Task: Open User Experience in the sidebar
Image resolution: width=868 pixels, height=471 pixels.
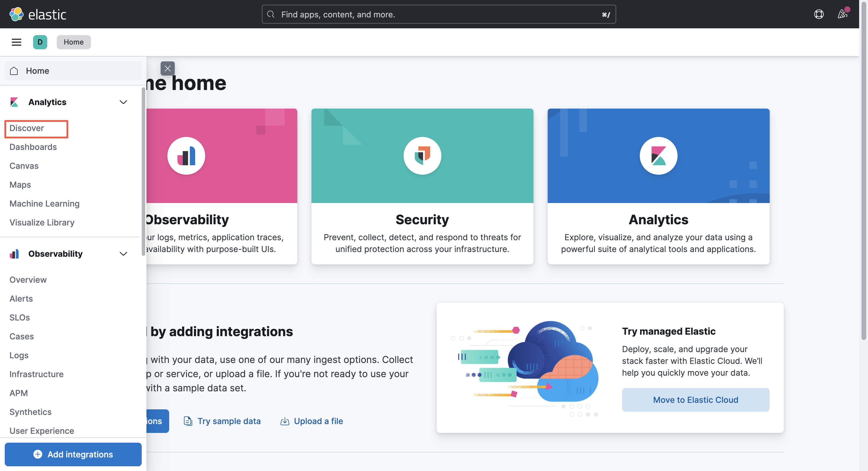Action: pos(42,431)
